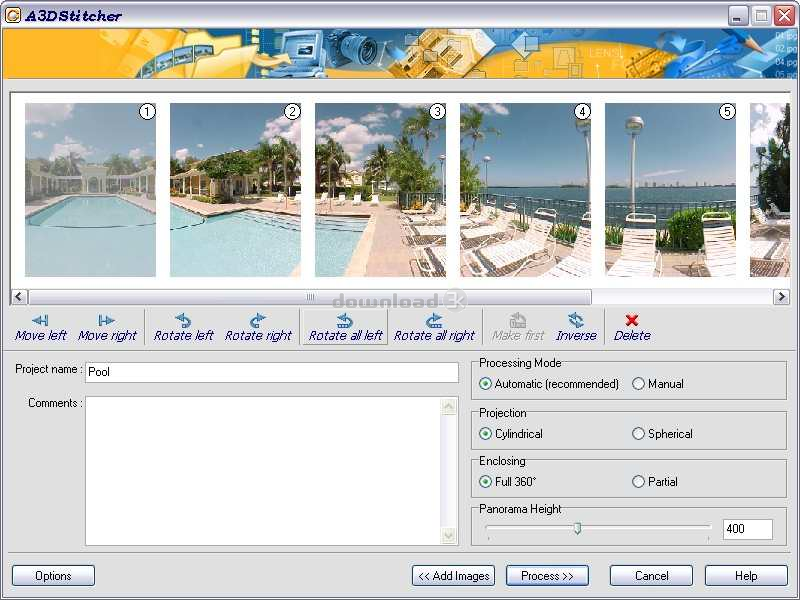Click the Project name text field
Viewport: 800px width, 600px height.
pyautogui.click(x=272, y=372)
